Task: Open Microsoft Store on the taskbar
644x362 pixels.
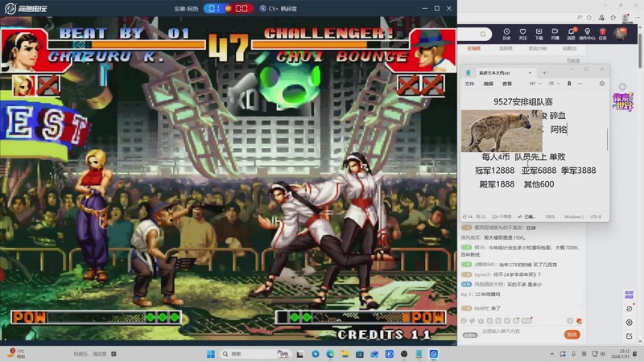Action: coord(360,354)
